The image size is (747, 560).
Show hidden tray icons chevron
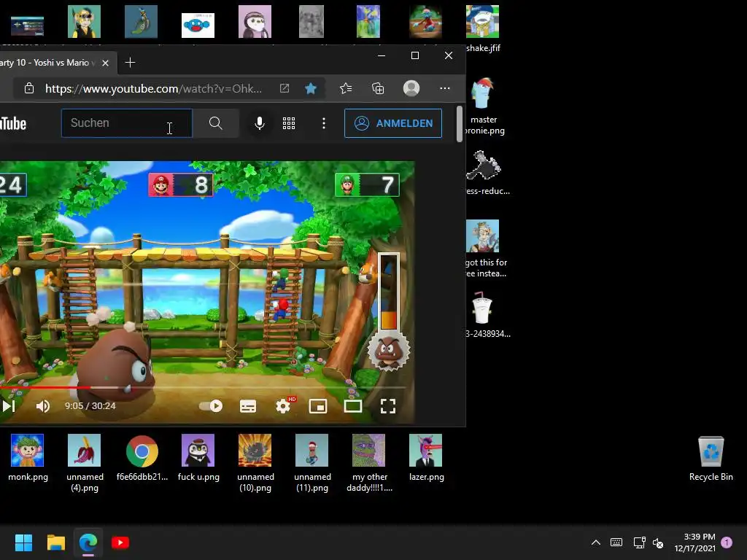click(595, 542)
